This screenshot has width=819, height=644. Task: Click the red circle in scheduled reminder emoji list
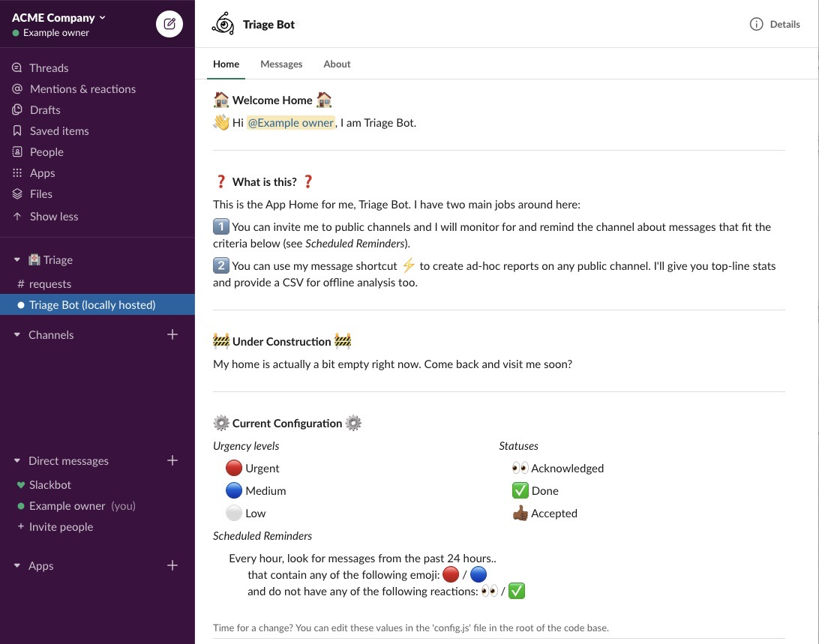tap(451, 574)
